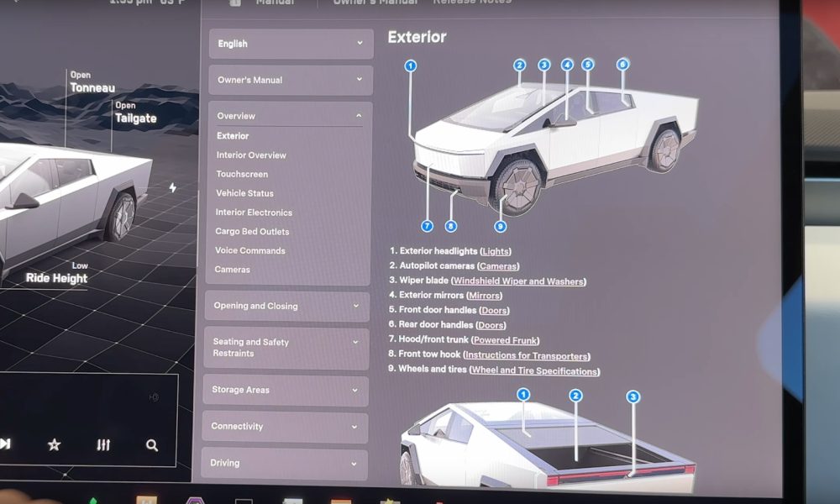Click the text "Wheels and tires"
The width and height of the screenshot is (840, 504).
pos(433,369)
